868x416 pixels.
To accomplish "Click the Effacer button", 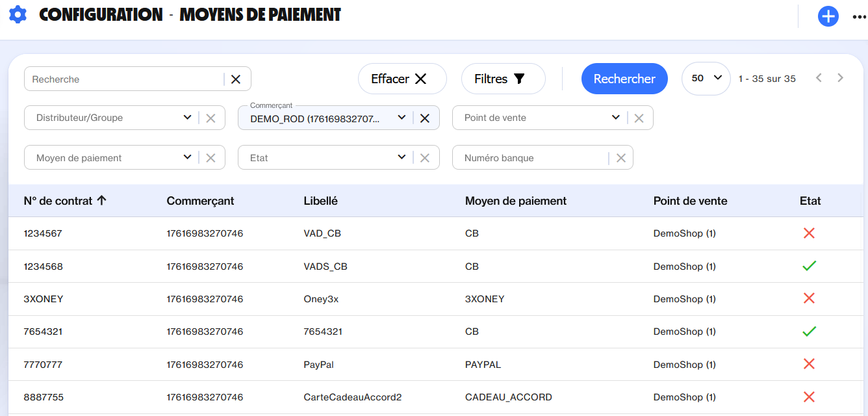I will [402, 79].
